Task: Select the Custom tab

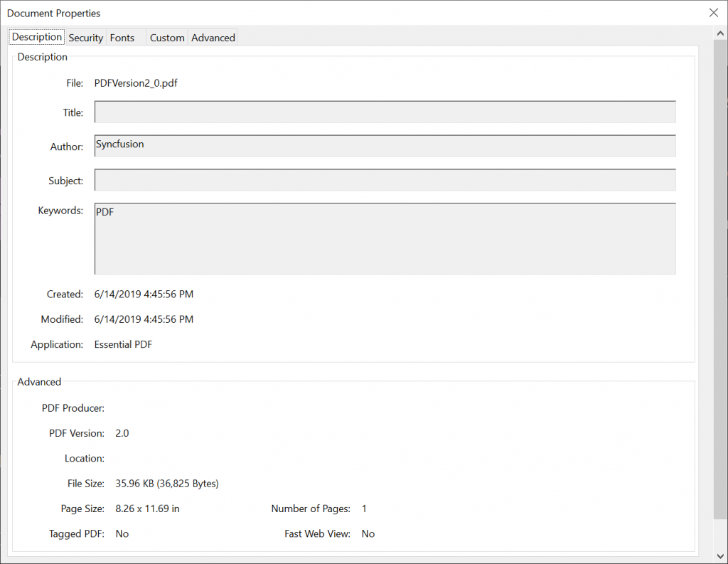Action: point(166,38)
